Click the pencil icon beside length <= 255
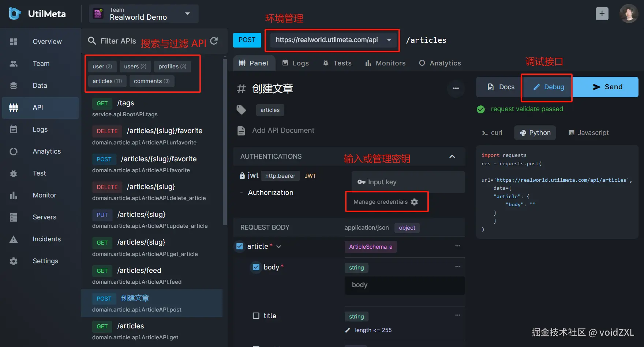 348,330
